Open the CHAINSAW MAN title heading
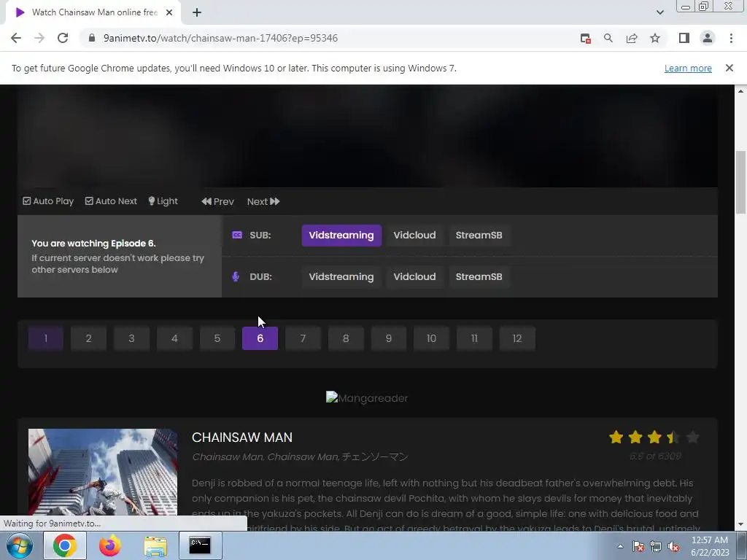The image size is (747, 560). [242, 437]
